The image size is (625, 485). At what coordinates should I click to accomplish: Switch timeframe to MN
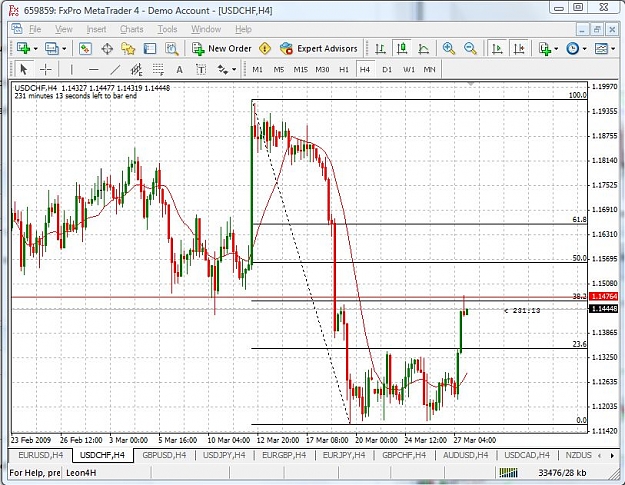coord(429,70)
